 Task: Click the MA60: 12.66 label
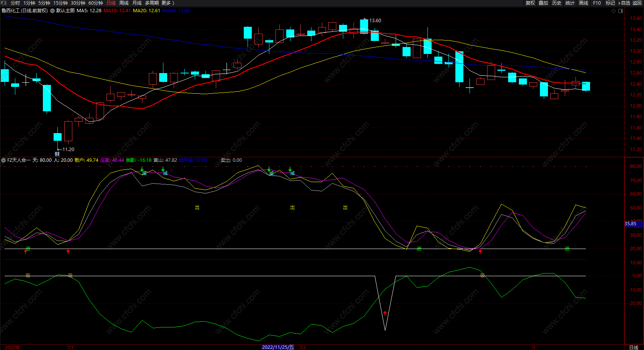176,11
